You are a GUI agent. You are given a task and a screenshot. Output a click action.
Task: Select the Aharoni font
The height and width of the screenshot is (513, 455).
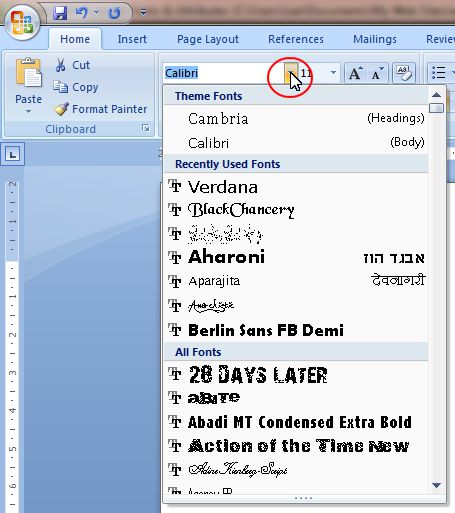296,257
